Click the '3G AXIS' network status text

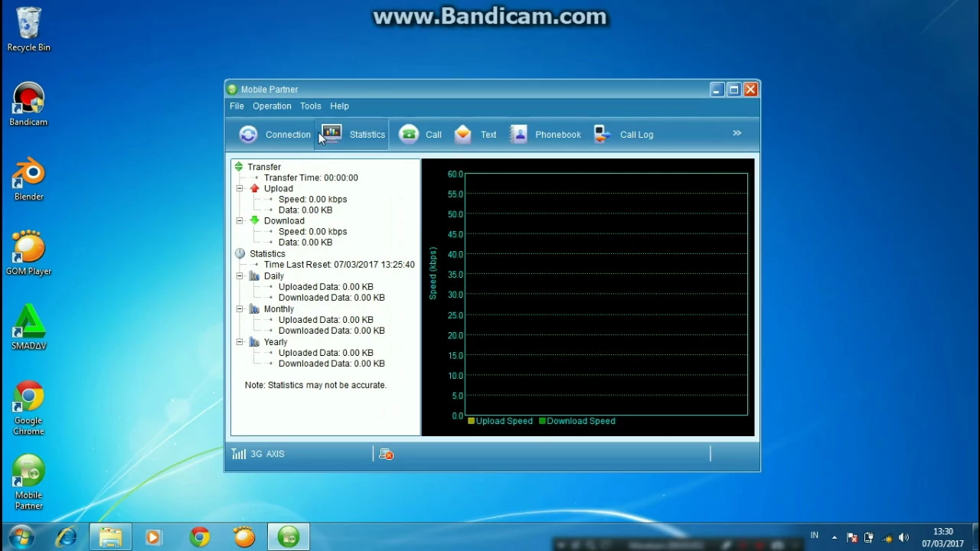(267, 454)
